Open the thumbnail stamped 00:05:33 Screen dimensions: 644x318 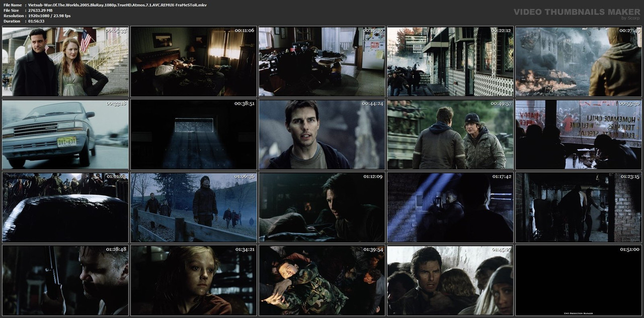click(65, 61)
